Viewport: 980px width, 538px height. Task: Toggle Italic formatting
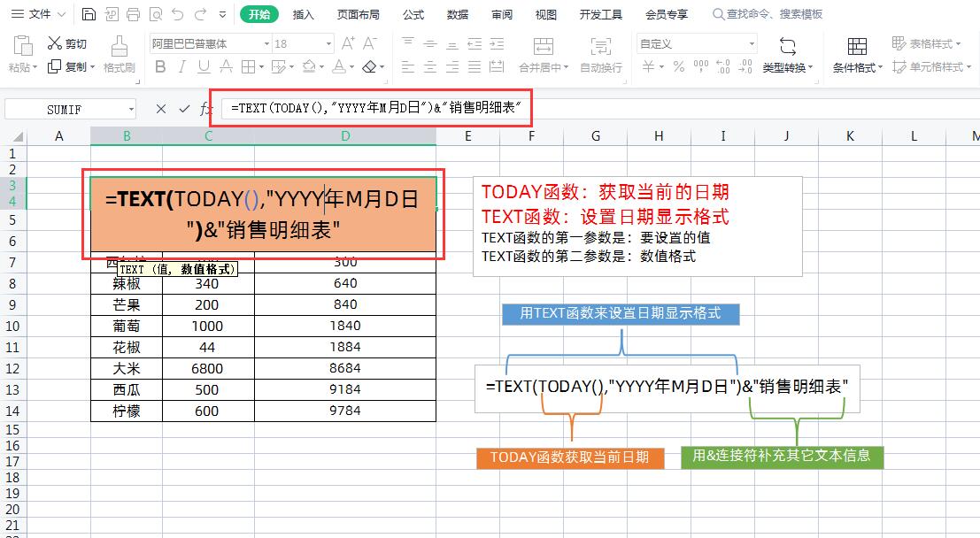[181, 67]
